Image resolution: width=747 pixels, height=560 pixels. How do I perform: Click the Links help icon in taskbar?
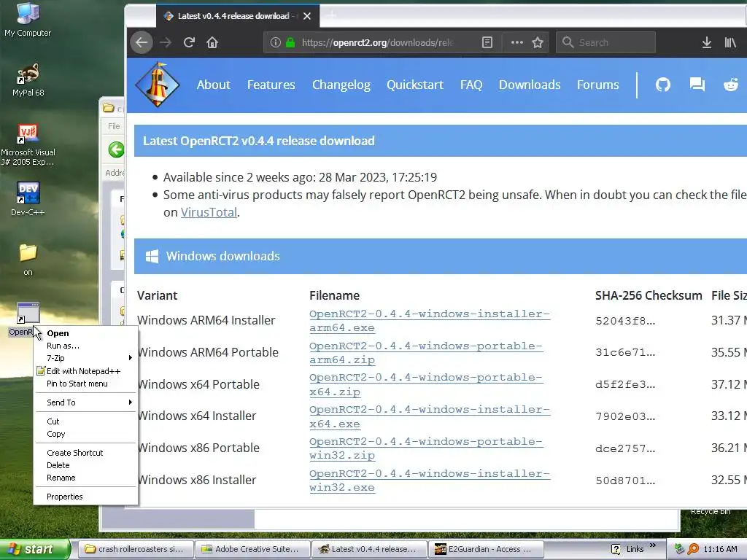tap(616, 549)
